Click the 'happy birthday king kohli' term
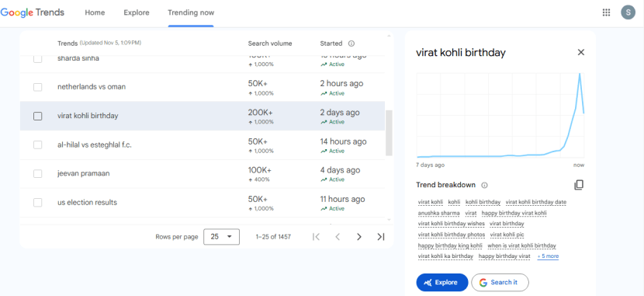Viewport: 644px width, 296px height. [x=450, y=246]
